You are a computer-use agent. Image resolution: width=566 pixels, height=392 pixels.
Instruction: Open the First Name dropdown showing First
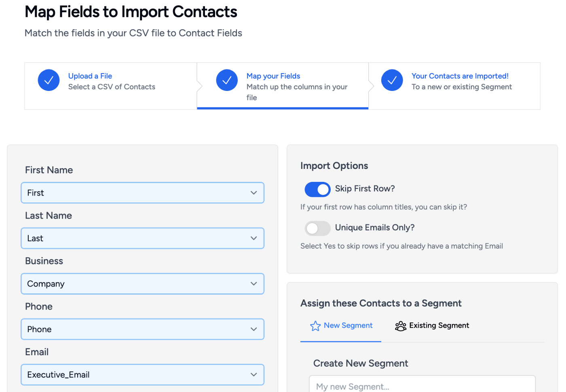(x=142, y=193)
